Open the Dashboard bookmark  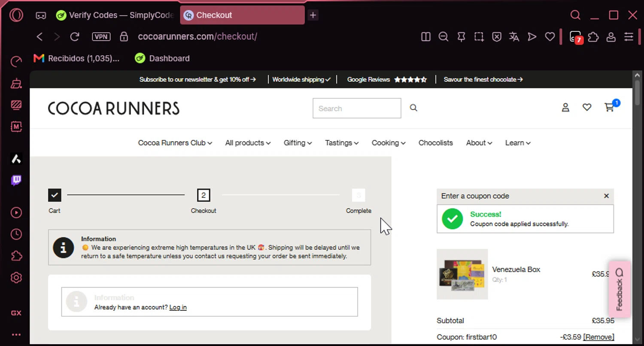(x=162, y=58)
